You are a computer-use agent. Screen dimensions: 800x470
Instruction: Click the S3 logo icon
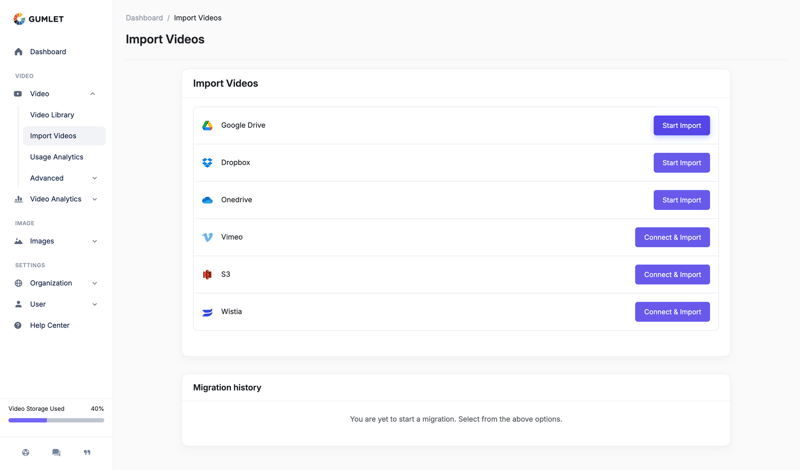pos(207,275)
